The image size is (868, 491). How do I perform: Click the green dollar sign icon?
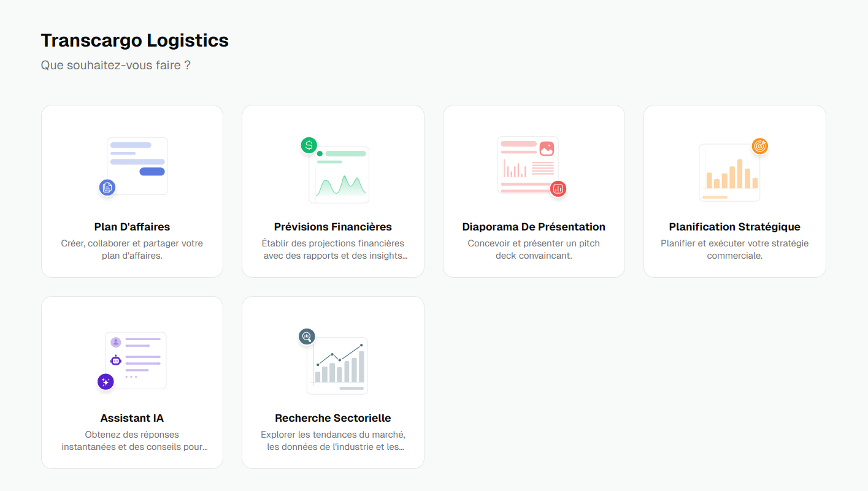pyautogui.click(x=309, y=145)
